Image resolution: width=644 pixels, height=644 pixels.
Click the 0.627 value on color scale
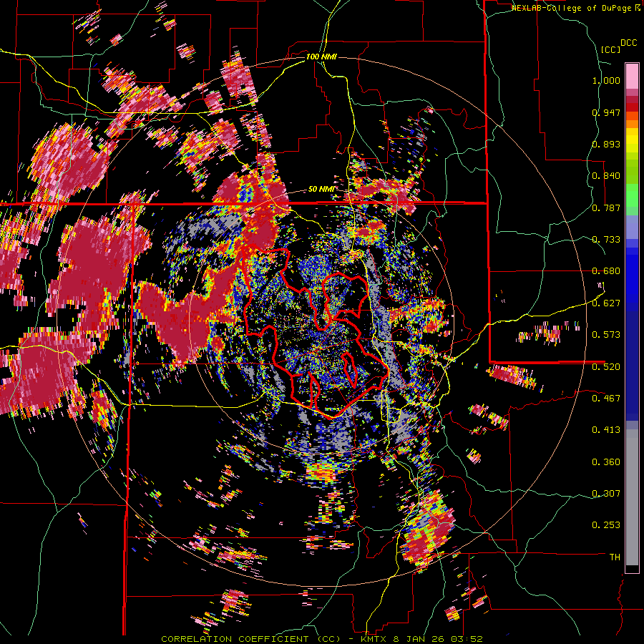click(606, 303)
